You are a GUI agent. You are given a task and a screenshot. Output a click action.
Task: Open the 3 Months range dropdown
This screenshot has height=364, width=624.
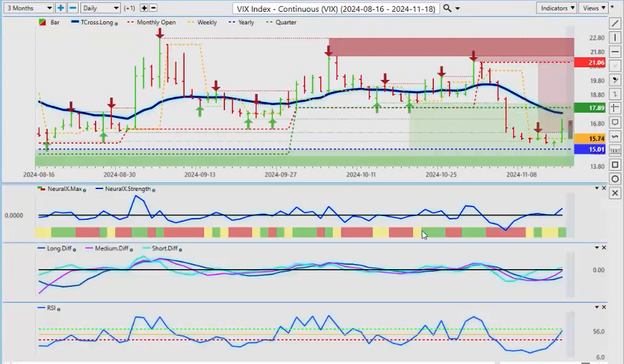click(x=28, y=8)
